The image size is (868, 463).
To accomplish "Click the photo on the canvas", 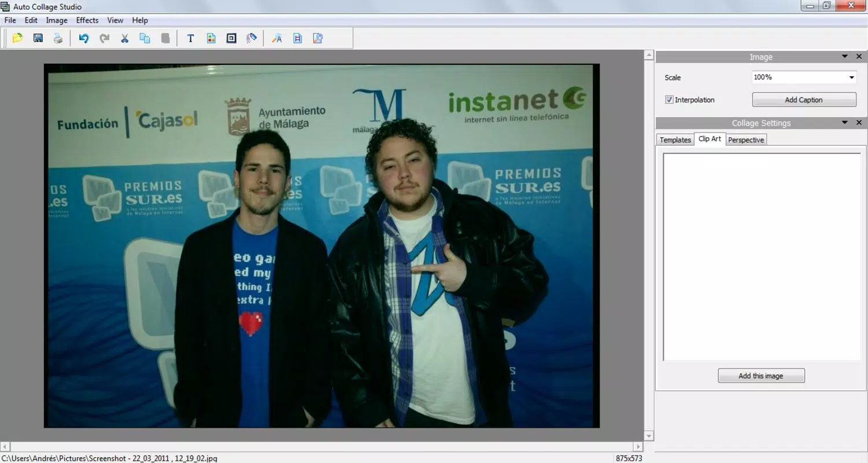I will [322, 246].
